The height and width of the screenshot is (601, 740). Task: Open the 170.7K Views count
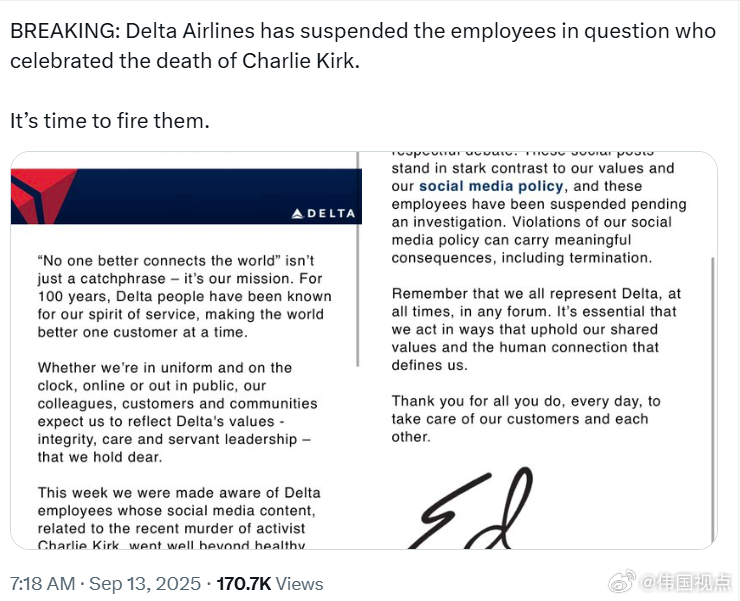(269, 584)
